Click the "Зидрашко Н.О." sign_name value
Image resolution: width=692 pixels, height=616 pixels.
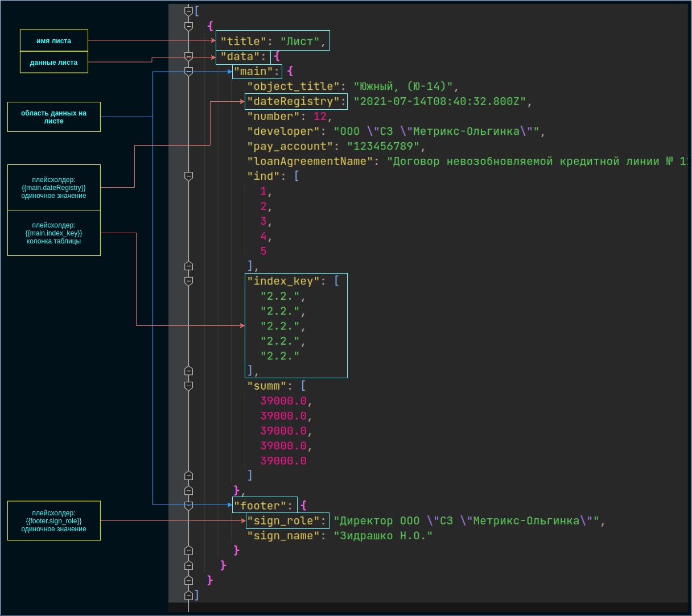click(x=386, y=536)
